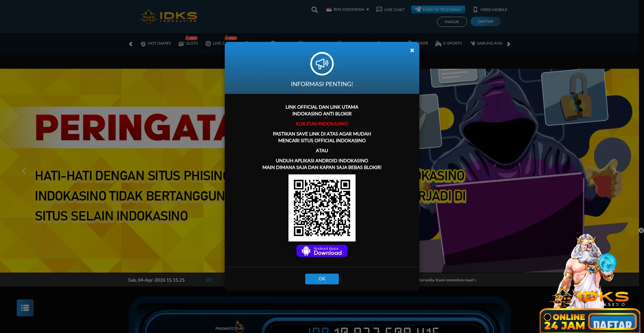Click the Slots machine icon

click(x=181, y=43)
